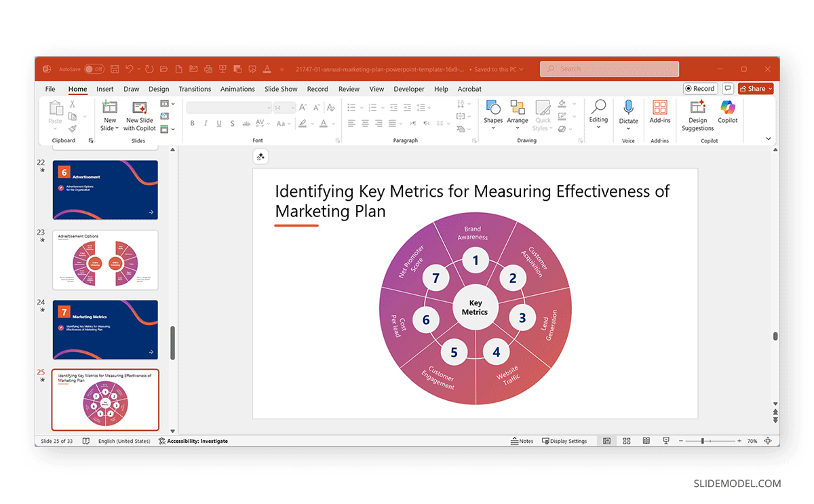Image resolution: width=814 pixels, height=504 pixels.
Task: Click the Add-ins icon
Action: coord(660,112)
